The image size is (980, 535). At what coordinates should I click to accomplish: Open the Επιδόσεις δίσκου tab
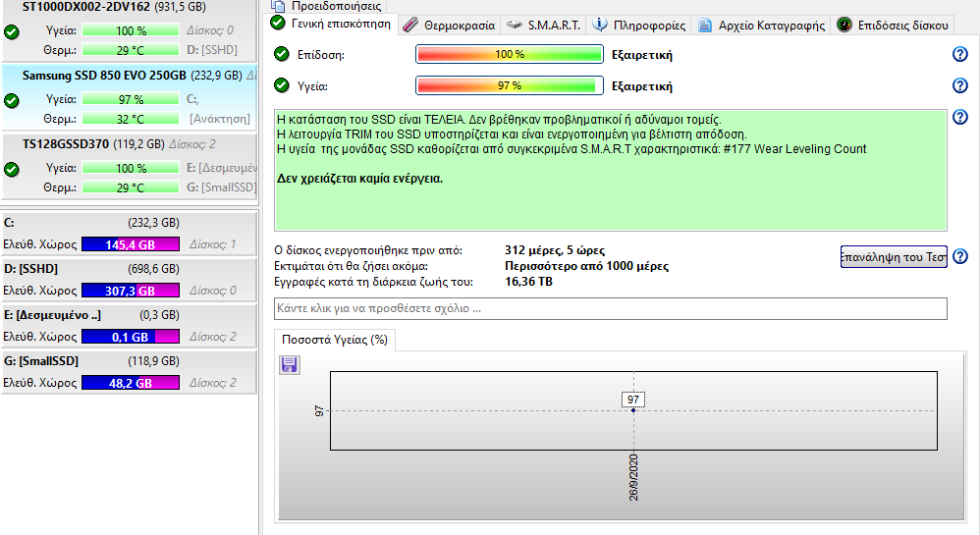pos(893,26)
